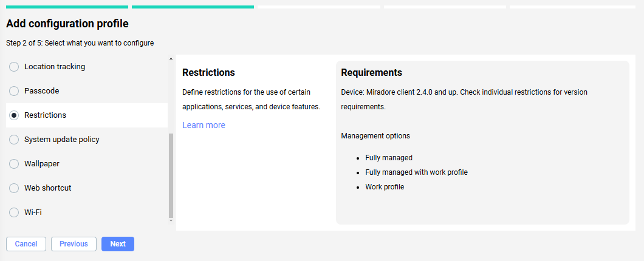Click the empty scrollbar track above the thumb
Viewport: 644px width, 261px height.
[x=171, y=97]
